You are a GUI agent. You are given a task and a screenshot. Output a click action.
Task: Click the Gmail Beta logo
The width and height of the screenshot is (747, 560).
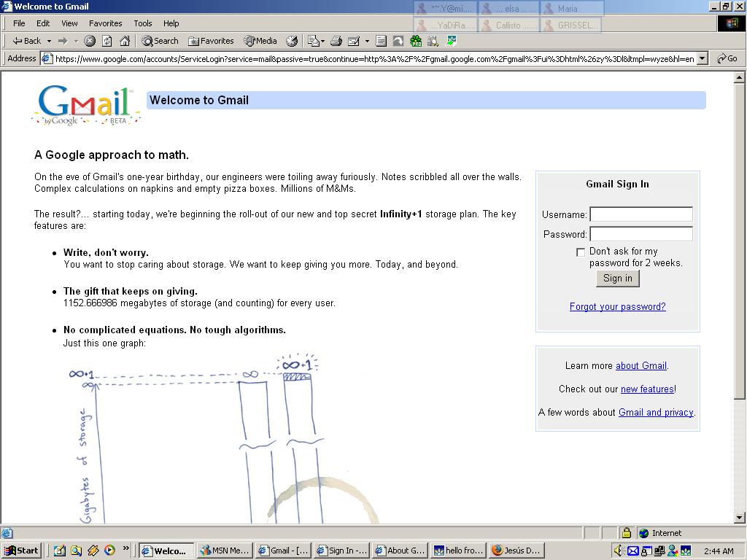(x=86, y=105)
